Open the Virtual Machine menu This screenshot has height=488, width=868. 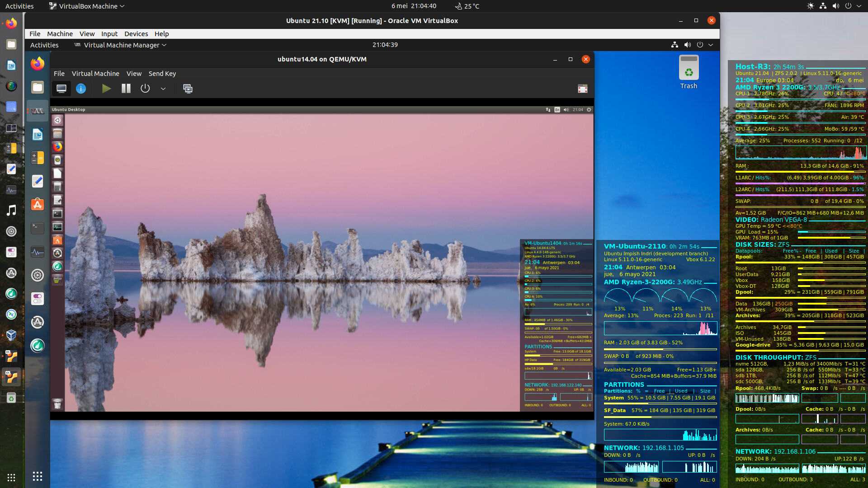point(95,74)
